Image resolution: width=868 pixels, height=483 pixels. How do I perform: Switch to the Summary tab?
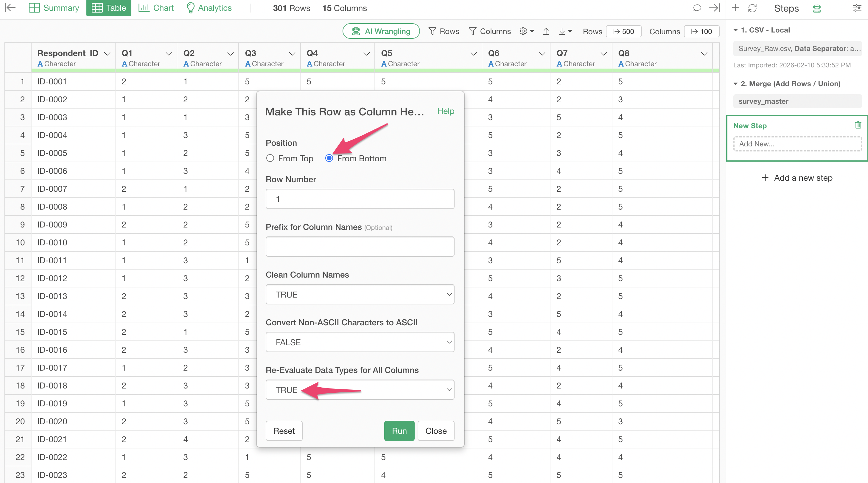click(54, 8)
